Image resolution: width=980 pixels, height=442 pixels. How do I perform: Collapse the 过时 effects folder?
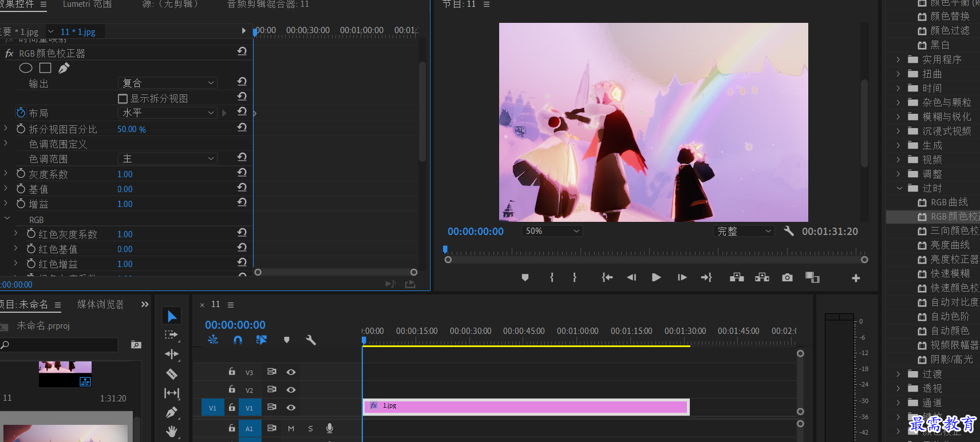tap(899, 188)
